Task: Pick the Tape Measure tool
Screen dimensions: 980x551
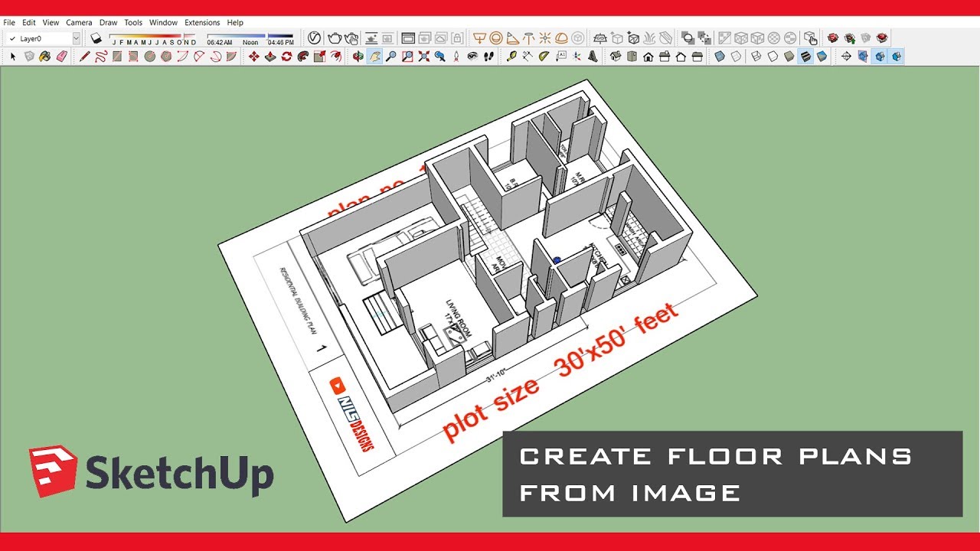Action: coord(511,57)
